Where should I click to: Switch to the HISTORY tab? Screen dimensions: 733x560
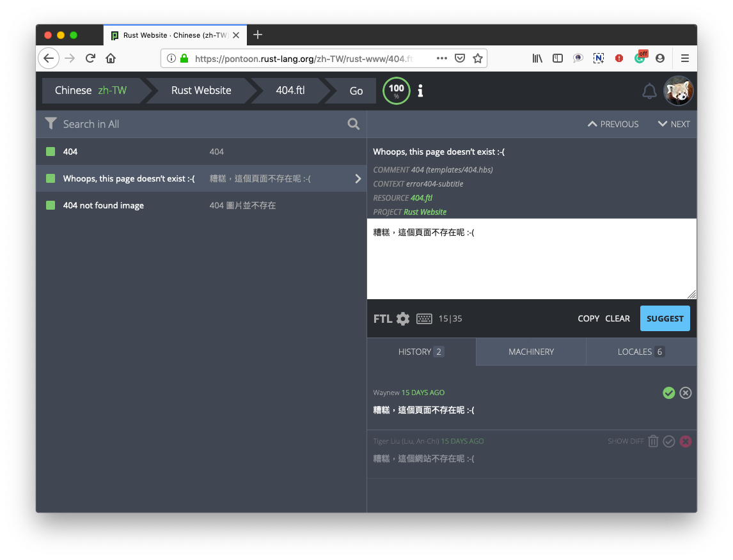click(422, 352)
